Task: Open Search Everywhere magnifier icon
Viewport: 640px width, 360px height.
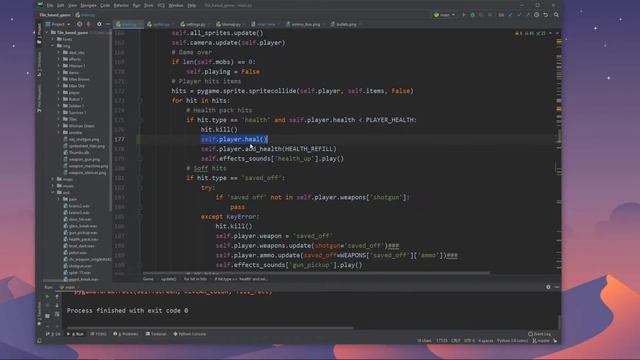Action: point(556,15)
